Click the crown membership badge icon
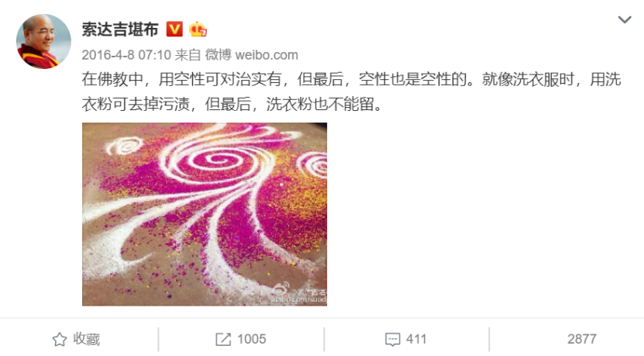 (x=198, y=29)
